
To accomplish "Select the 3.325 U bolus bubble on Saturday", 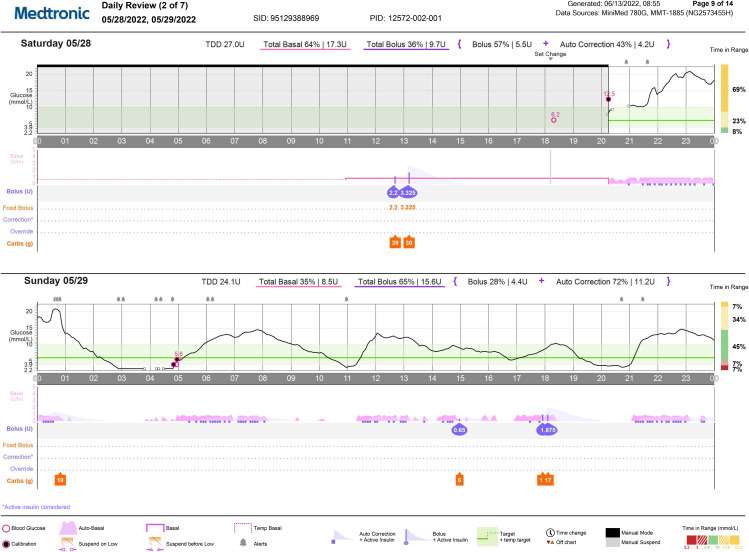I will tap(408, 191).
